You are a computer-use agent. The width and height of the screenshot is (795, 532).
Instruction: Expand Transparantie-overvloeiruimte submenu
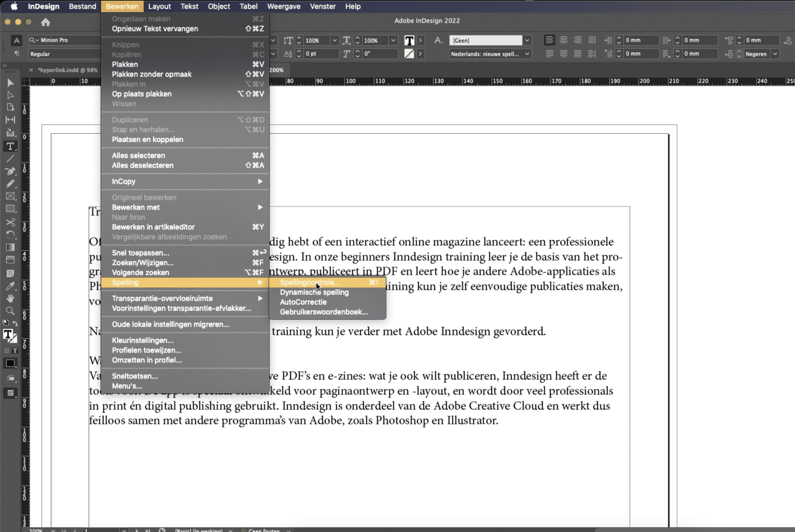tap(185, 298)
